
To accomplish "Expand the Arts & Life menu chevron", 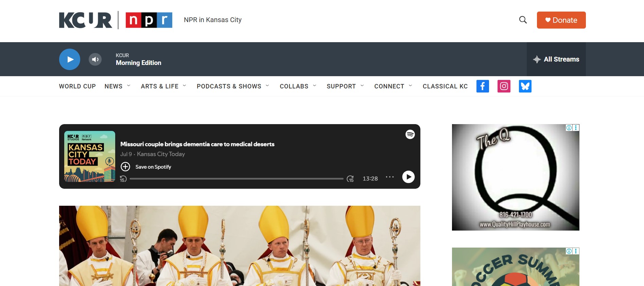I will 185,86.
